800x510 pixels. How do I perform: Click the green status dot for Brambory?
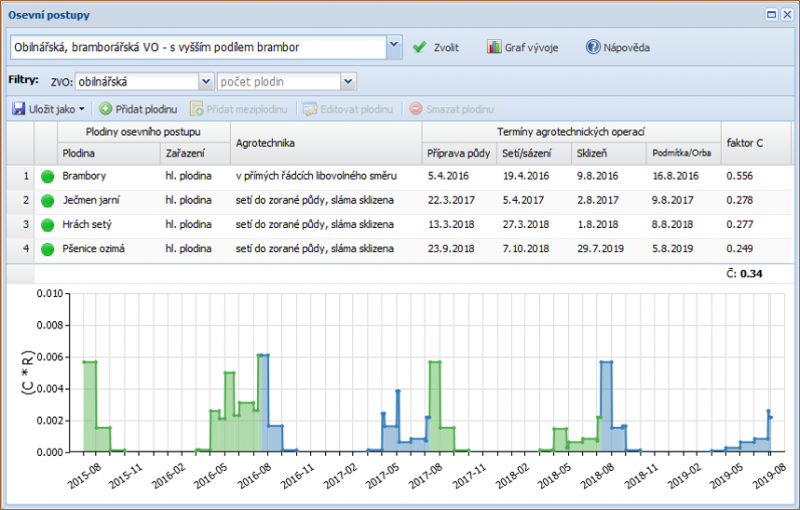pos(46,176)
